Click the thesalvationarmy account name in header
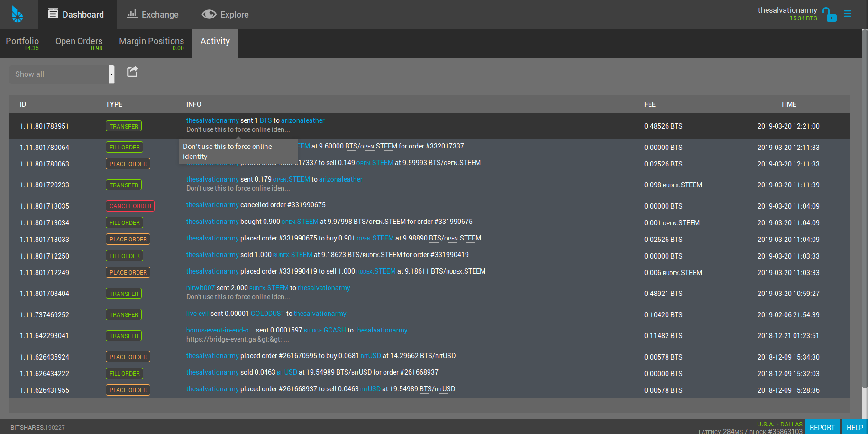868x434 pixels. 787,10
